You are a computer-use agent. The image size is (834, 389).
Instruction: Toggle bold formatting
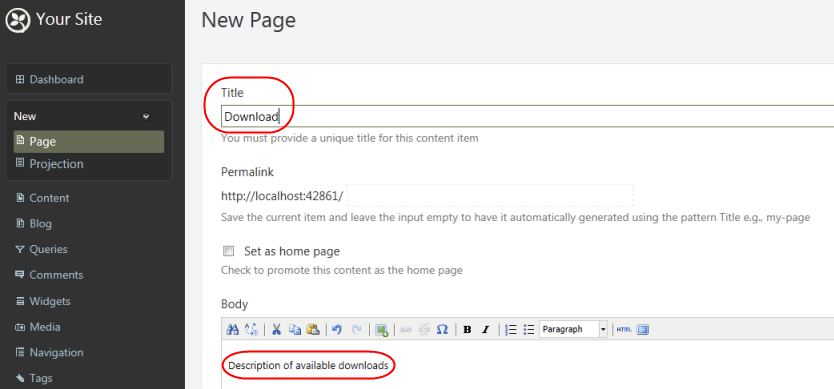pos(468,329)
